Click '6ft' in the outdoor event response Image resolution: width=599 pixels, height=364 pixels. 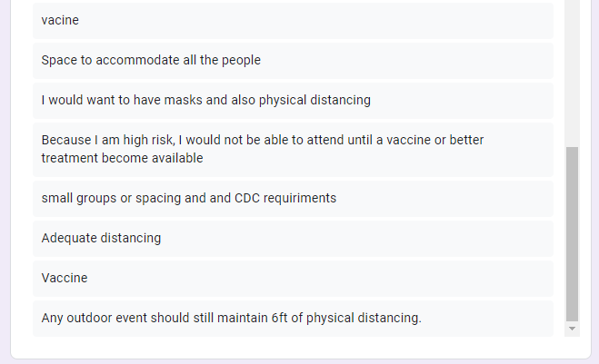279,318
